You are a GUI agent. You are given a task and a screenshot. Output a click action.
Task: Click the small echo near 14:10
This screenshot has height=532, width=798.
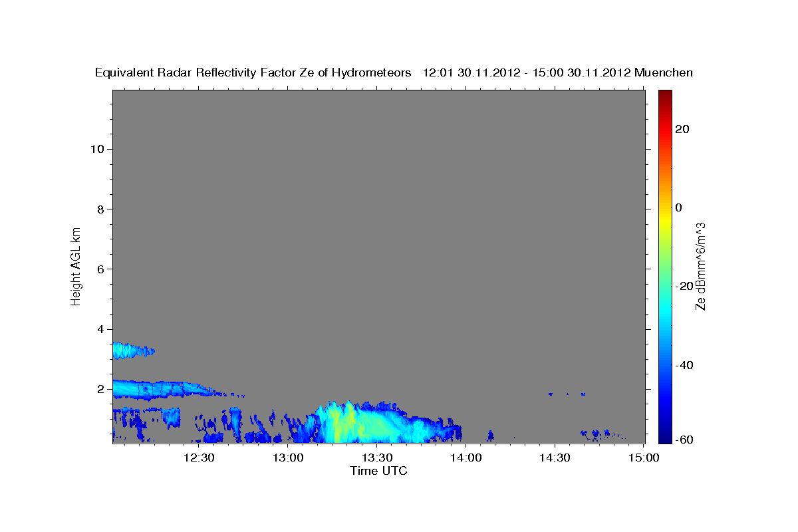tap(491, 436)
